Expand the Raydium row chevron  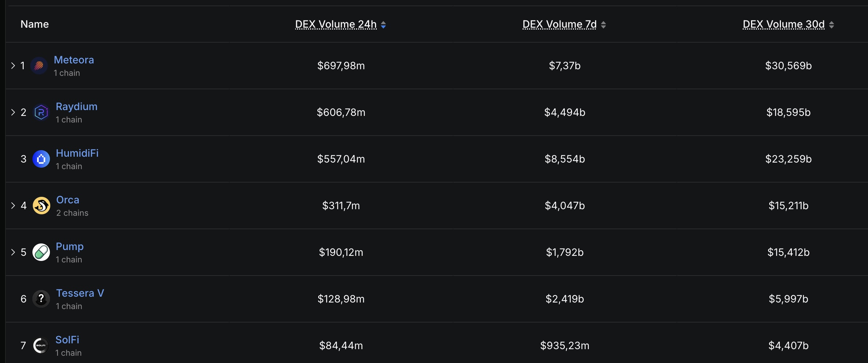tap(13, 112)
